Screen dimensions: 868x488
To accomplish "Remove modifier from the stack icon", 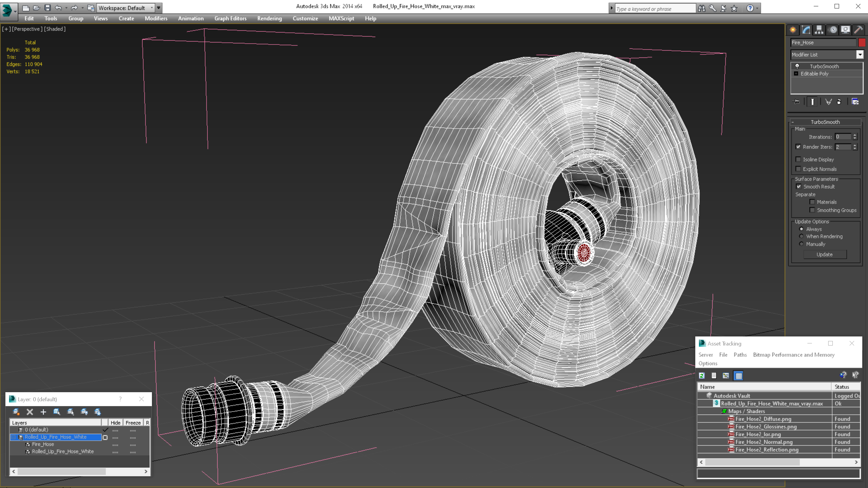I will pyautogui.click(x=839, y=102).
